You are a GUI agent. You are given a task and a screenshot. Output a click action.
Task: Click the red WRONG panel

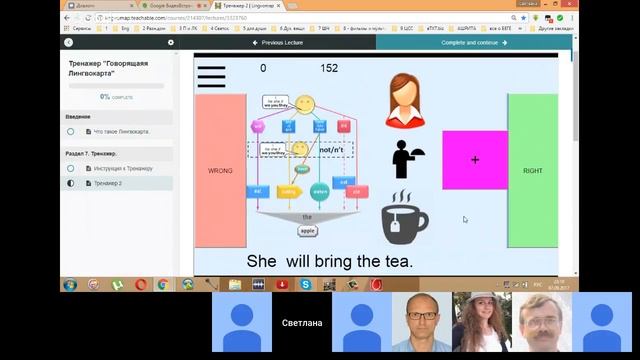220,171
